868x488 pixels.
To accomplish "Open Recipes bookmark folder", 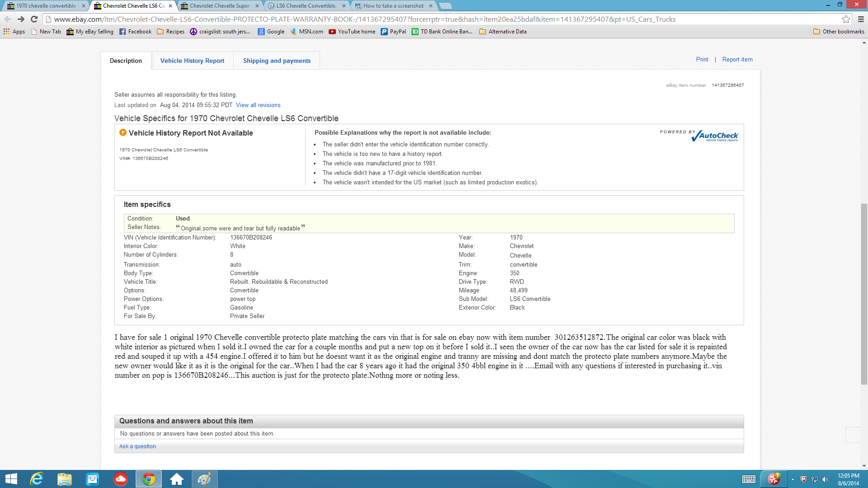I will click(170, 32).
